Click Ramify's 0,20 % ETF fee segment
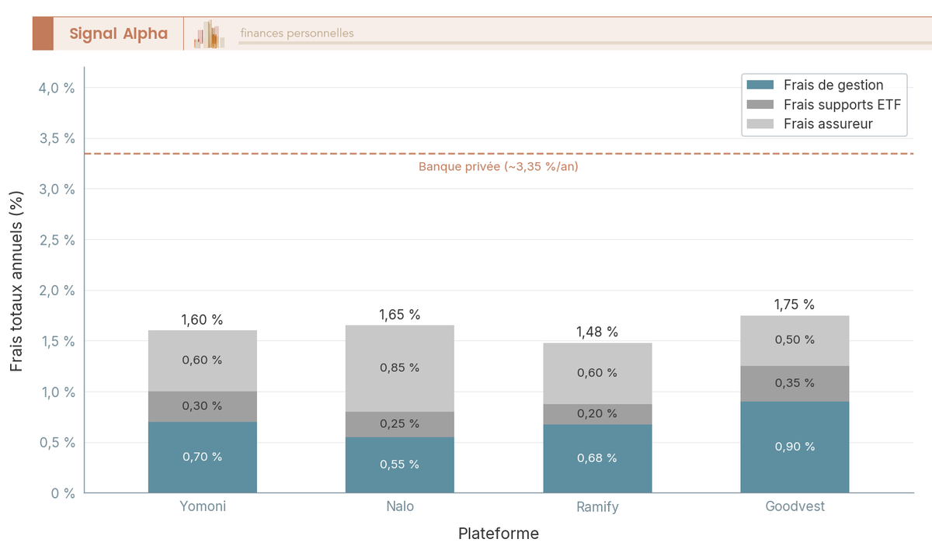 [x=597, y=414]
